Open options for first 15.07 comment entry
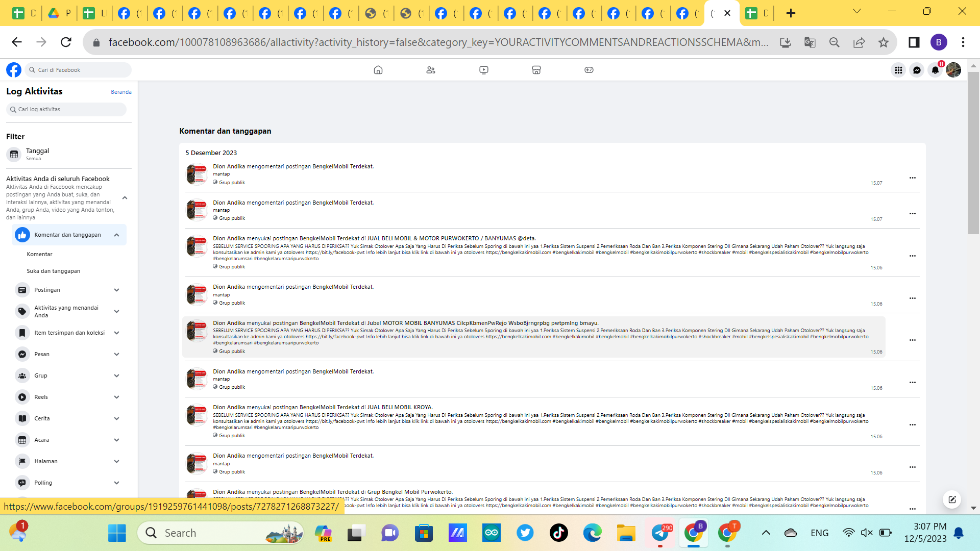Viewport: 980px width, 551px height. 913,178
